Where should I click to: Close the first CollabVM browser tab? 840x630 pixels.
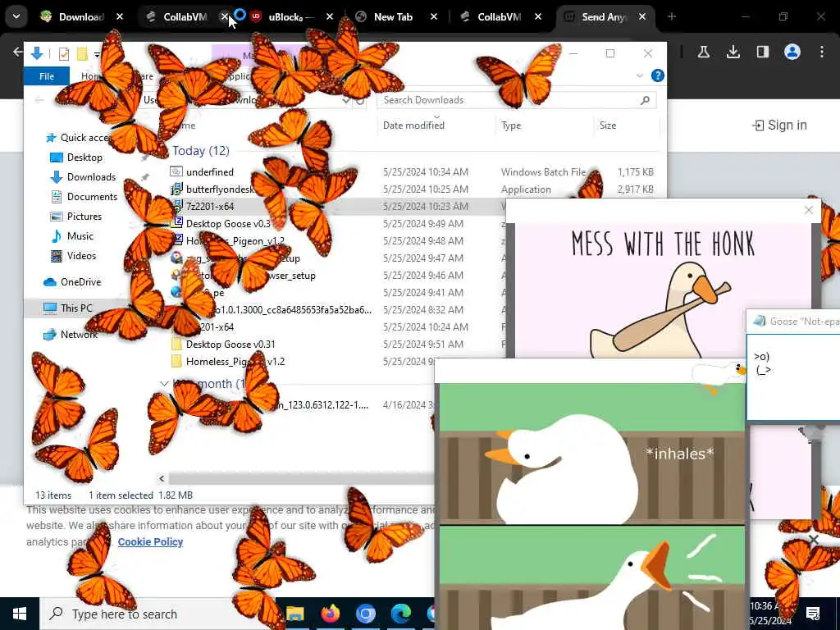click(225, 17)
